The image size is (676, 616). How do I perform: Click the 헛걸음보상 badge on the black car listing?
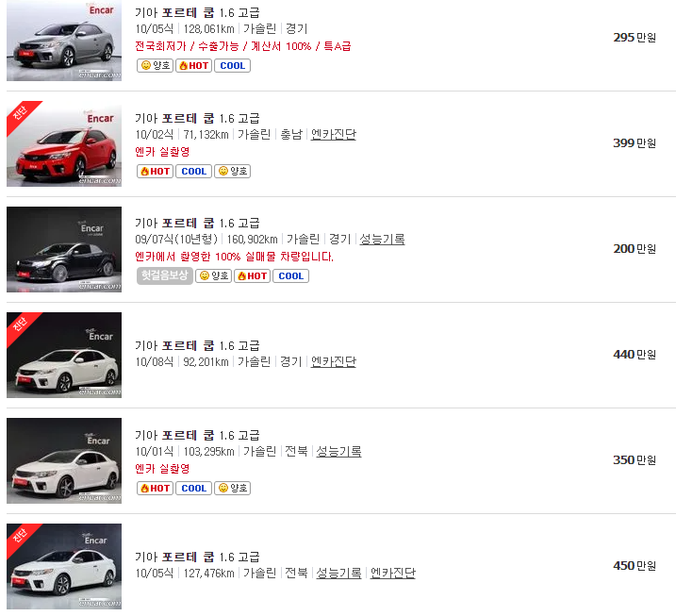pos(165,275)
